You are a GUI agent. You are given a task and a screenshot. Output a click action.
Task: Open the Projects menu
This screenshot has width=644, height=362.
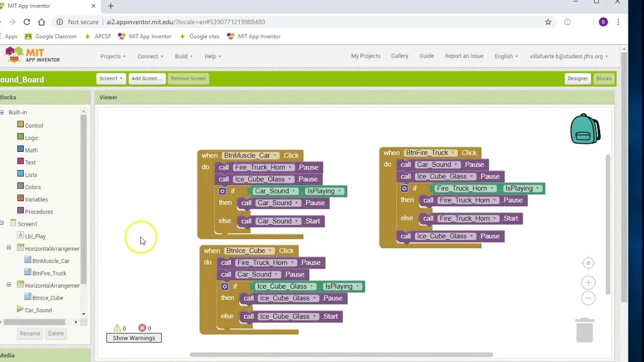coord(113,56)
